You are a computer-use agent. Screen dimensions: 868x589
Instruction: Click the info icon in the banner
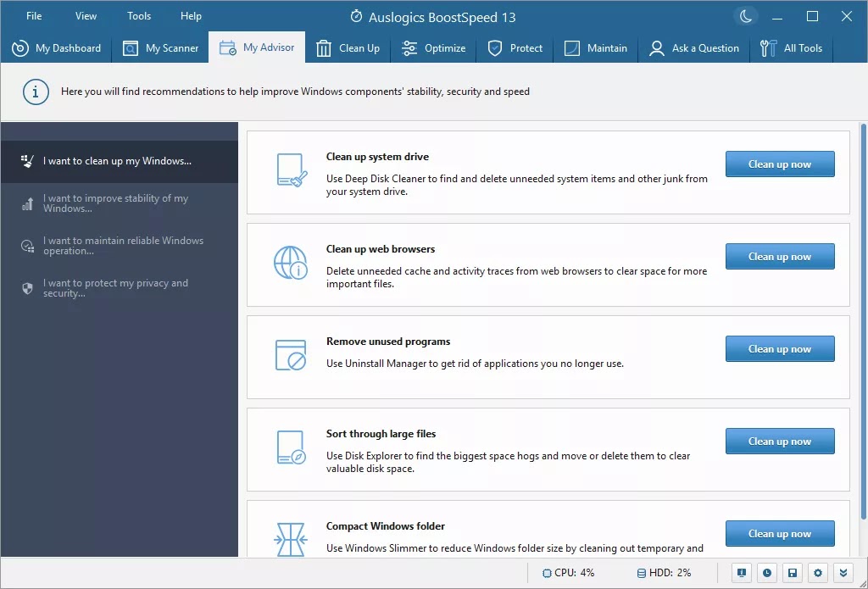tap(35, 92)
